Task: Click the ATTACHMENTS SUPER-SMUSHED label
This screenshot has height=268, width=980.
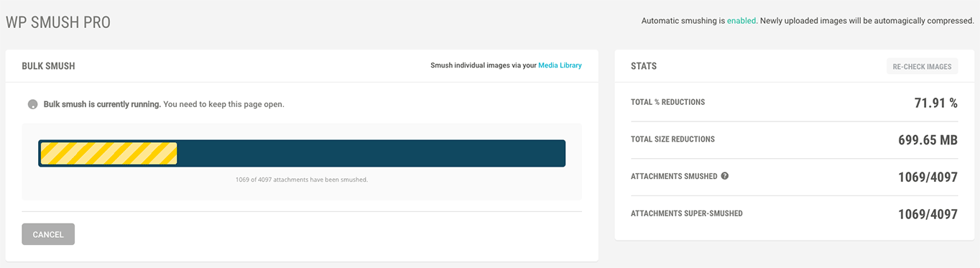Action: click(687, 213)
